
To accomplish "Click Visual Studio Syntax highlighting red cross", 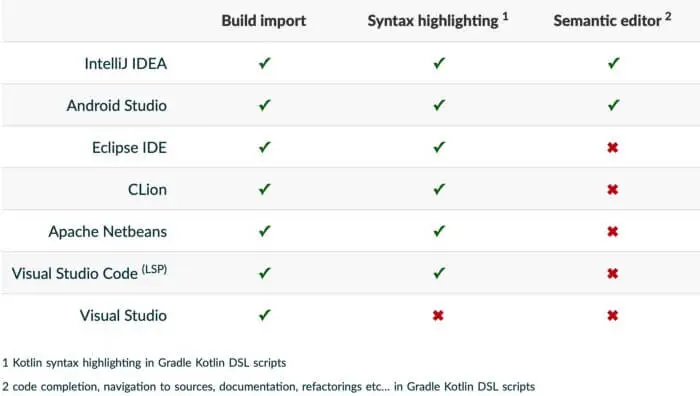I will pyautogui.click(x=438, y=316).
